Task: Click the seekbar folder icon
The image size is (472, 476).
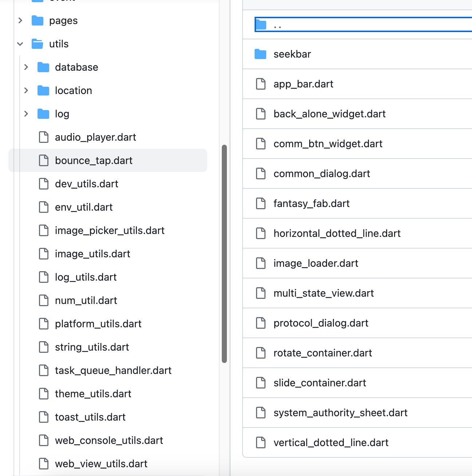Action: coord(260,54)
